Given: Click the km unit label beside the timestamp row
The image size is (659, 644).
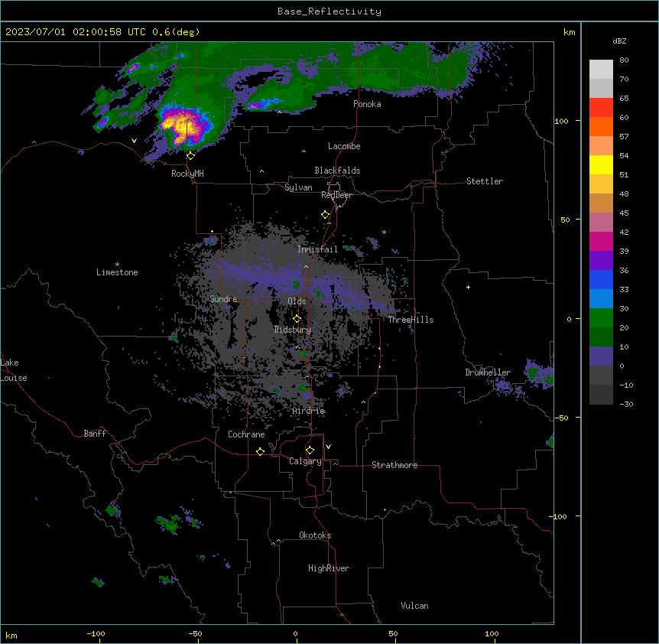Looking at the screenshot, I should pyautogui.click(x=569, y=32).
